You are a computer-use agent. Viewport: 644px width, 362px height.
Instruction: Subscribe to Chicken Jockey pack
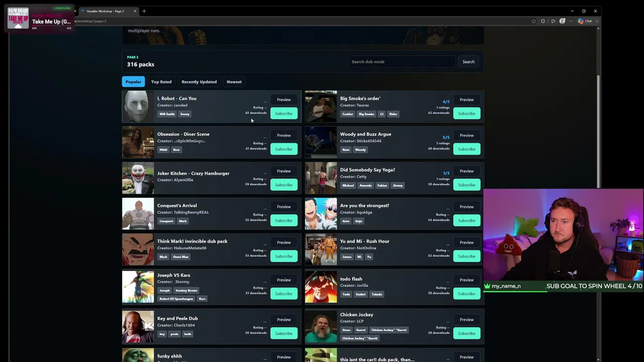[x=466, y=333]
